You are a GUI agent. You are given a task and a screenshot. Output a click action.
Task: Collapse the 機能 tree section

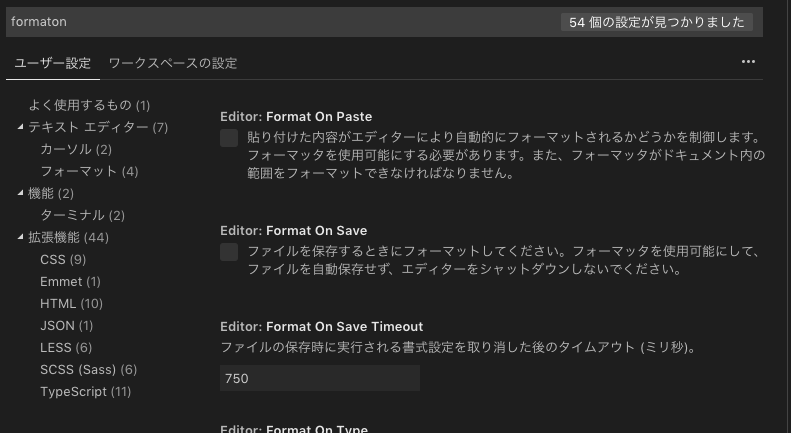pyautogui.click(x=21, y=193)
